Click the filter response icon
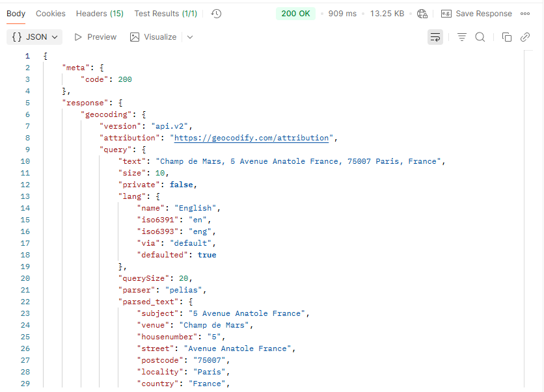Screen dimensions: 544x392 click(x=462, y=37)
